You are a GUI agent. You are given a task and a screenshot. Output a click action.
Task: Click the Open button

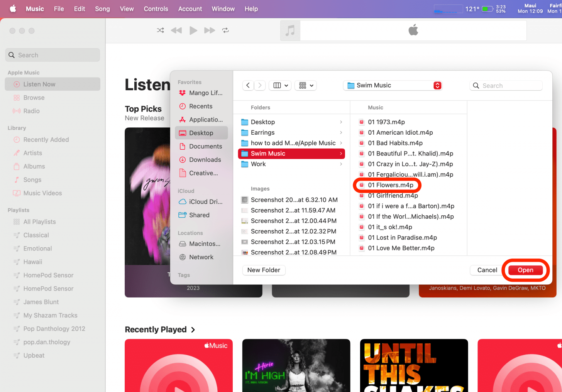(525, 270)
